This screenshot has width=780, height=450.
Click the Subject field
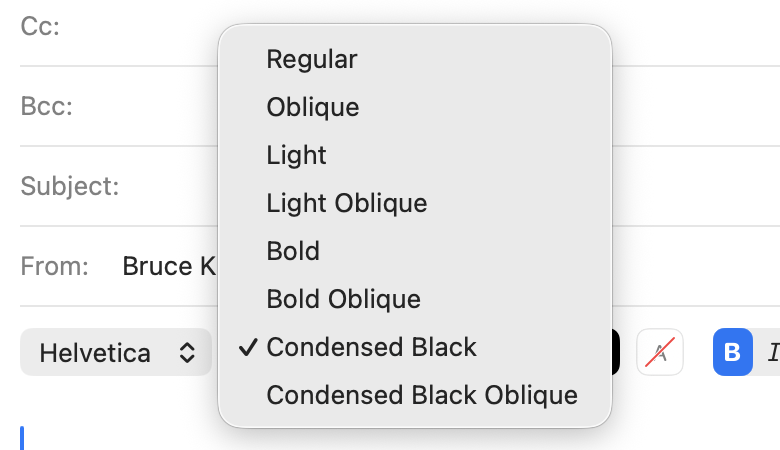pos(170,186)
